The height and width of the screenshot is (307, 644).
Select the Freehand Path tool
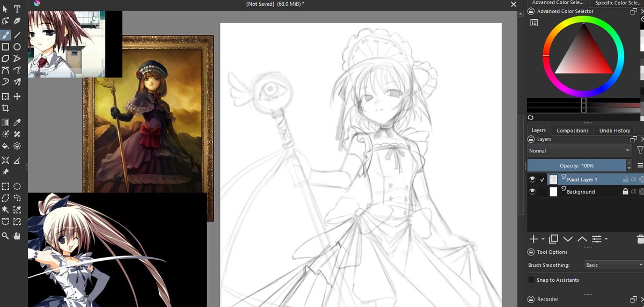coord(17,70)
